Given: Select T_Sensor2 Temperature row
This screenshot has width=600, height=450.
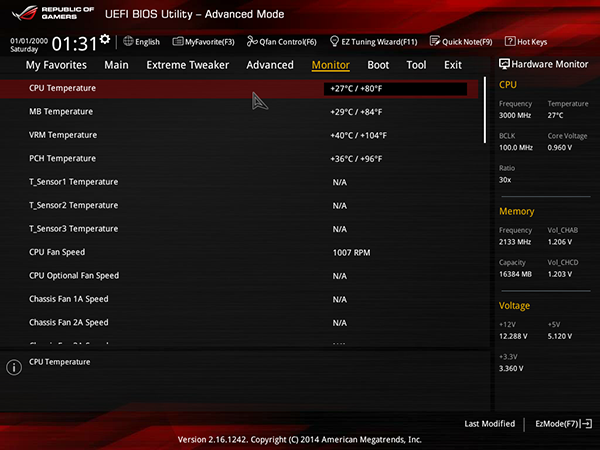Looking at the screenshot, I should (239, 205).
